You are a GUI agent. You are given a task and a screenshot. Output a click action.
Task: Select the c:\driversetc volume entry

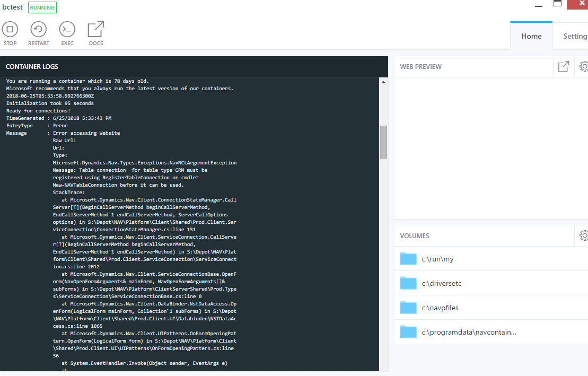[x=441, y=283]
